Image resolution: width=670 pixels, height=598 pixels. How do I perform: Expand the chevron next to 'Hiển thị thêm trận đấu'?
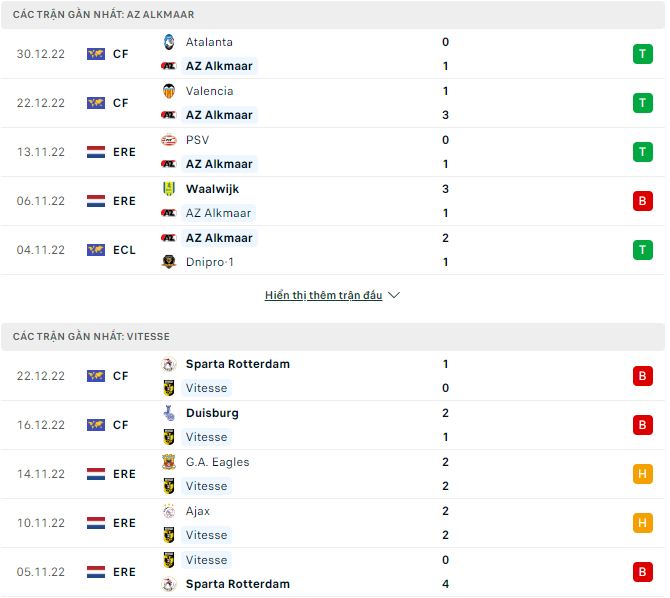(394, 296)
